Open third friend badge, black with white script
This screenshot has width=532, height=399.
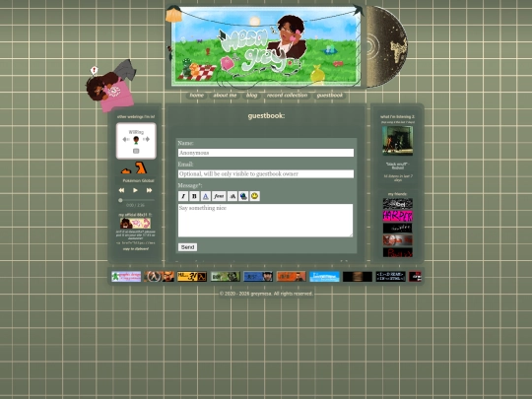point(398,228)
